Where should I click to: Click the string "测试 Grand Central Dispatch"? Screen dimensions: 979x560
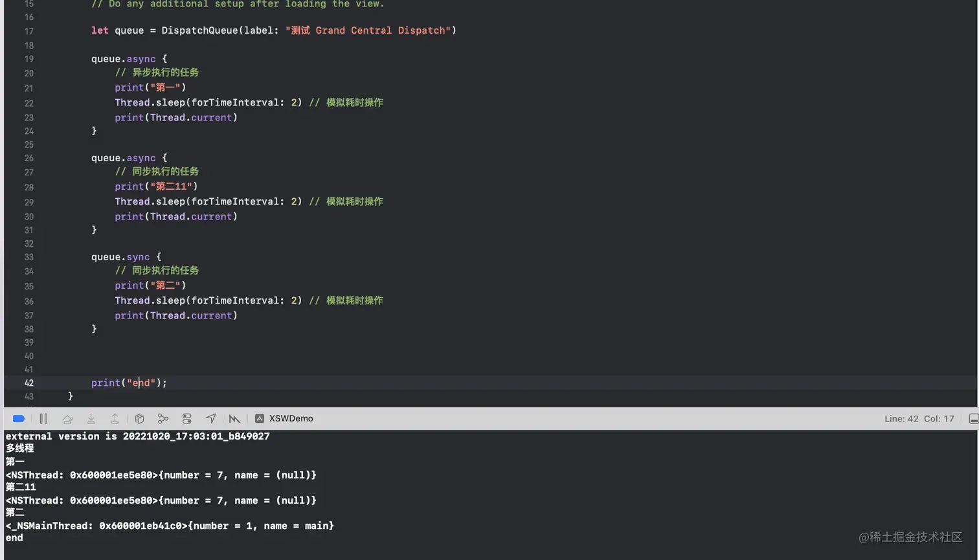368,30
